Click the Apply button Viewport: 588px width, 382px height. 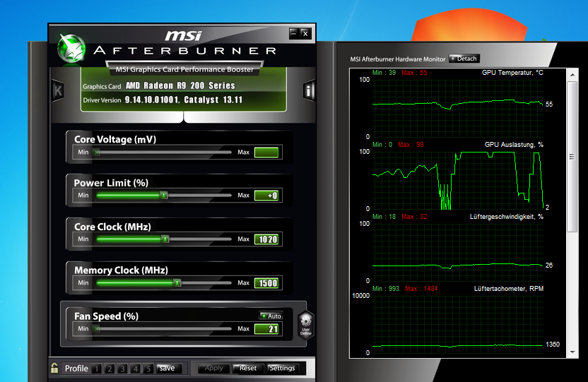click(x=213, y=368)
